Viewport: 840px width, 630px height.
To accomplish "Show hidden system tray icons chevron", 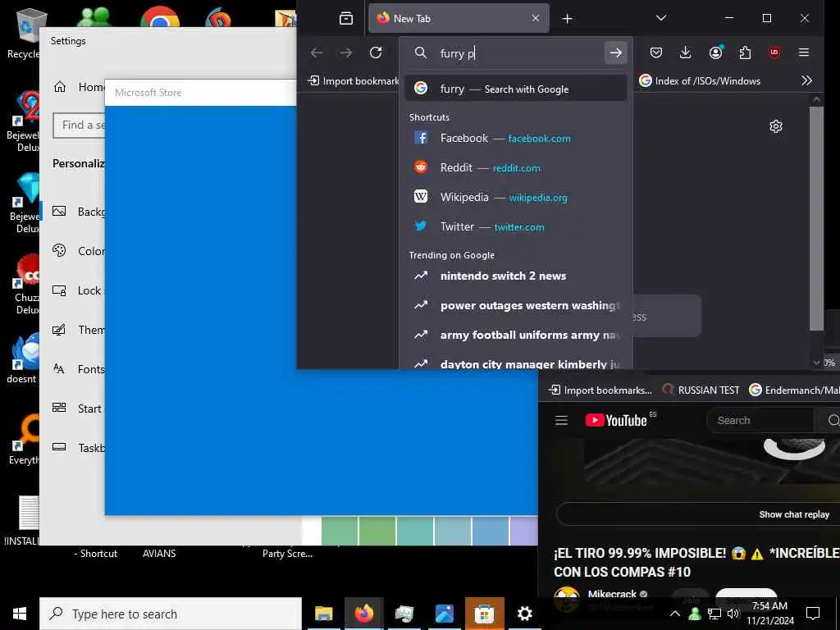I will tap(675, 614).
